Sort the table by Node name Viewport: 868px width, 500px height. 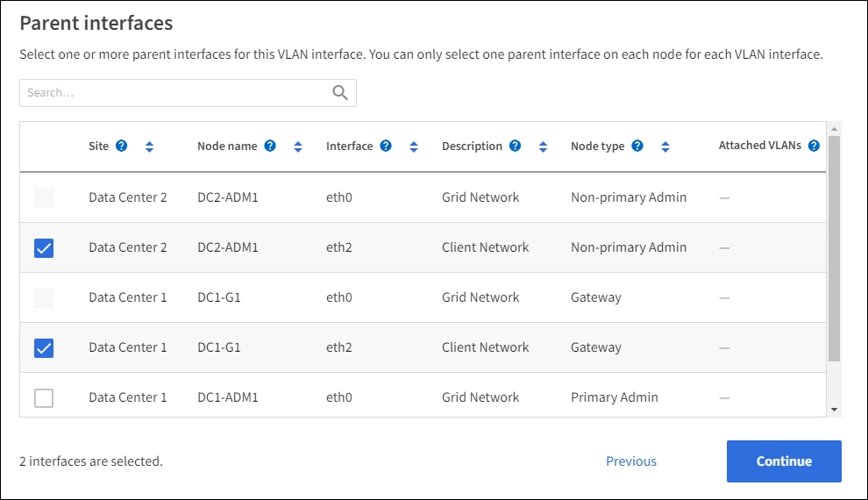click(x=297, y=147)
